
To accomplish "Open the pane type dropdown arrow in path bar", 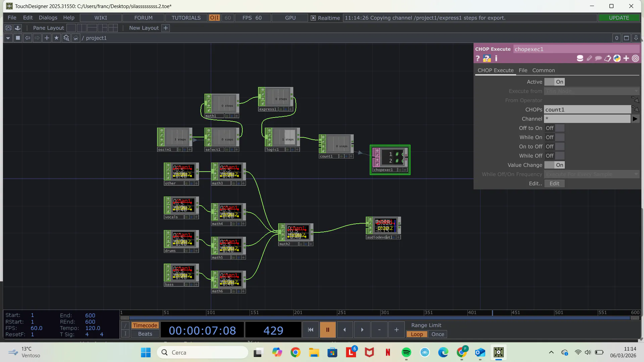I will [8, 38].
